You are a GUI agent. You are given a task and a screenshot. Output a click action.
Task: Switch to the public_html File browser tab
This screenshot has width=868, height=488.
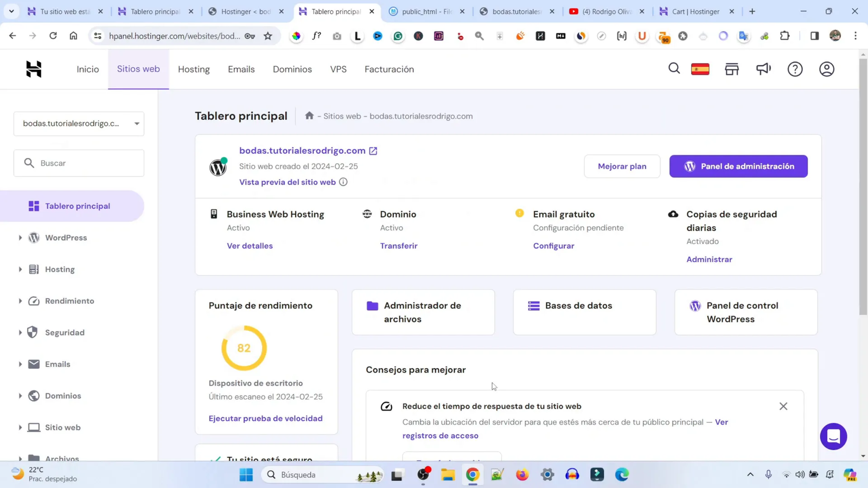coord(426,11)
